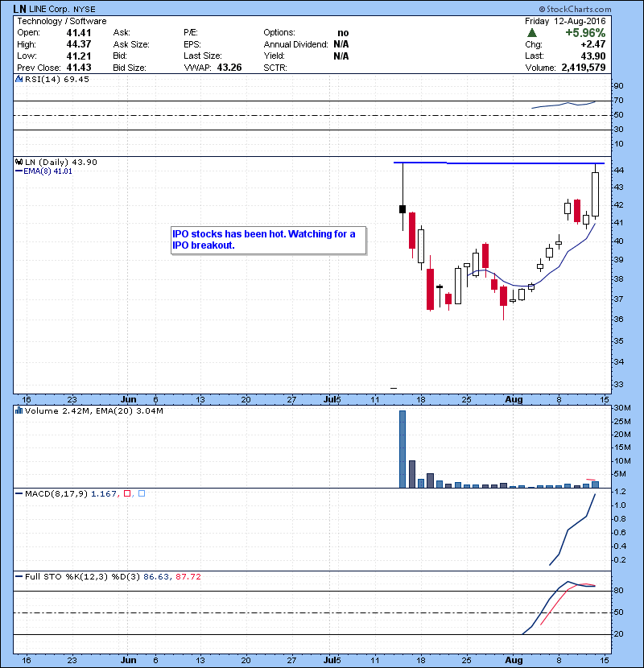Image resolution: width=644 pixels, height=668 pixels.
Task: Click the 'Ask Size:' label
Action: [x=131, y=44]
